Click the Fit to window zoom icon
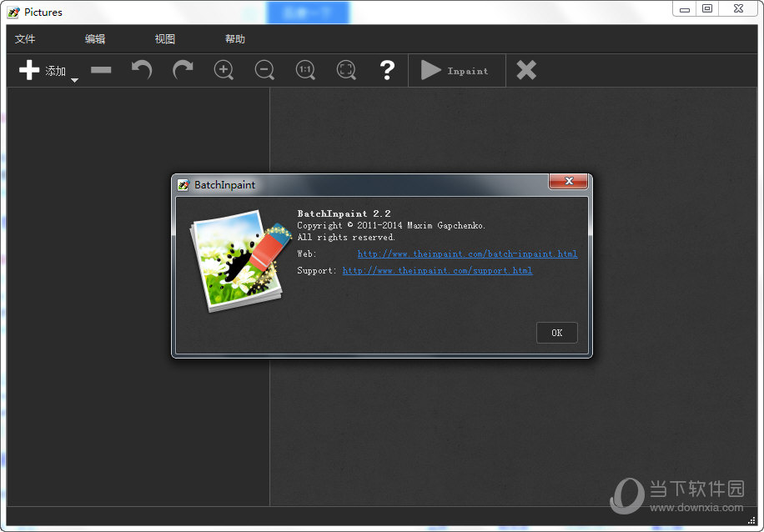The image size is (764, 532). click(x=346, y=70)
